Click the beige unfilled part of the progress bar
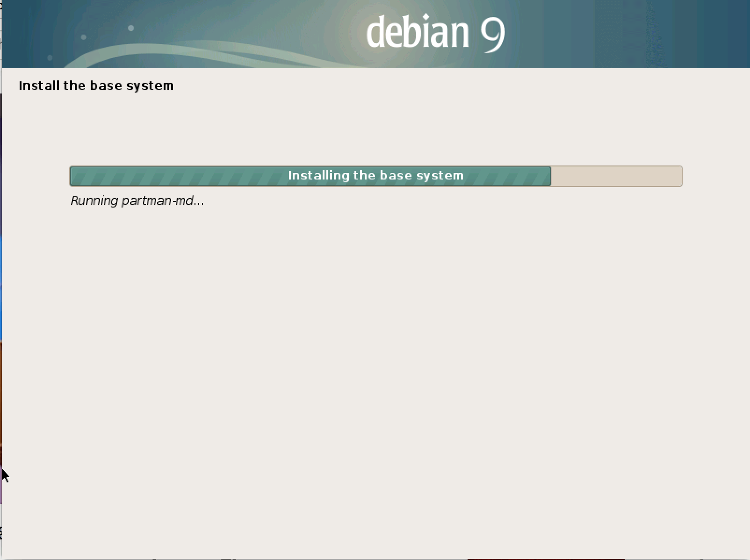This screenshot has width=750, height=560. point(616,176)
